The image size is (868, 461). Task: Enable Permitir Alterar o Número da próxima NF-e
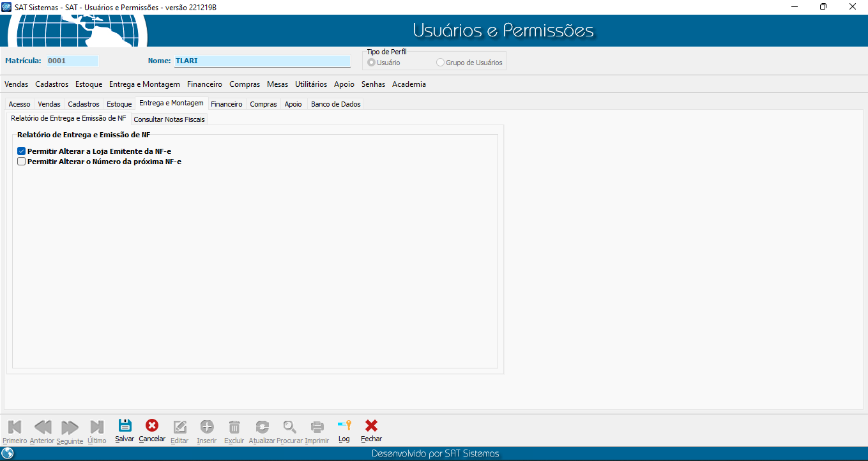[x=22, y=162]
